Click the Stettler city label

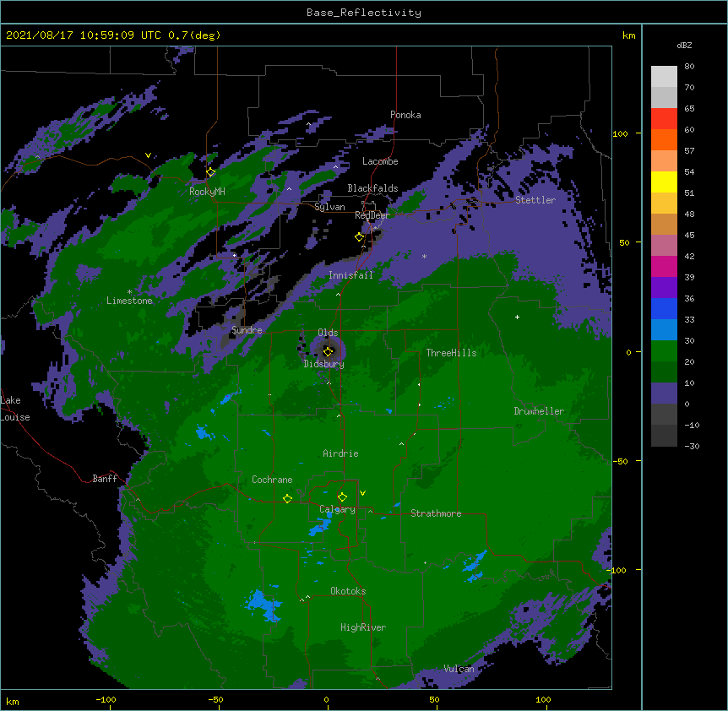[x=535, y=200]
